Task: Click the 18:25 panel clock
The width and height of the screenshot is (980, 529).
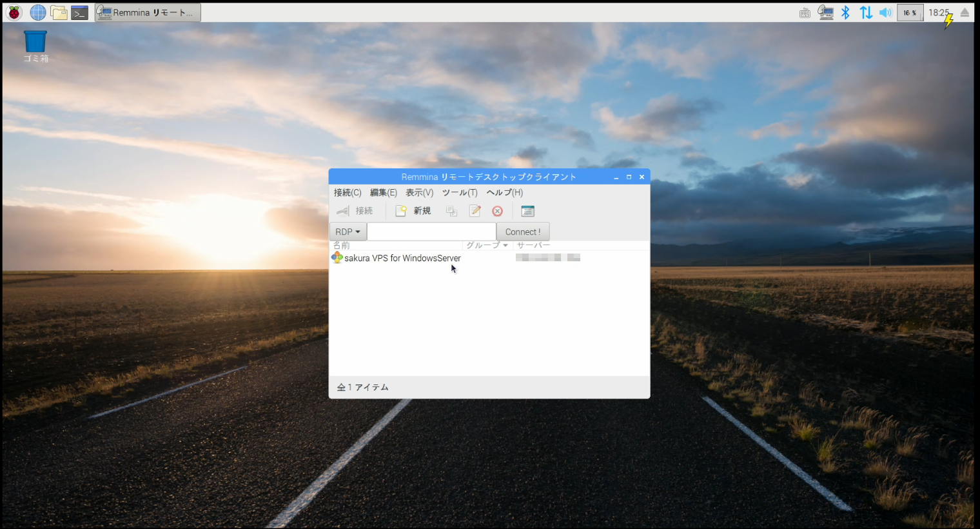Action: (x=939, y=12)
